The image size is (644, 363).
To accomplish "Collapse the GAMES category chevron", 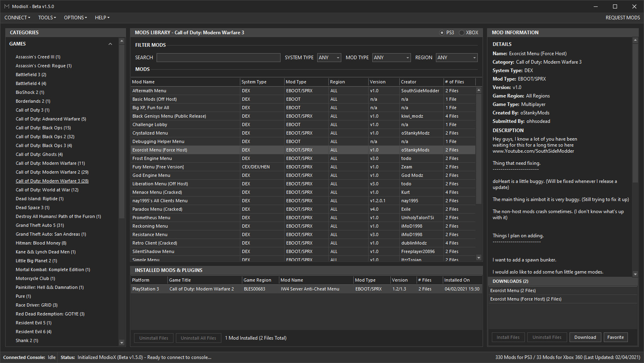I will pyautogui.click(x=110, y=44).
